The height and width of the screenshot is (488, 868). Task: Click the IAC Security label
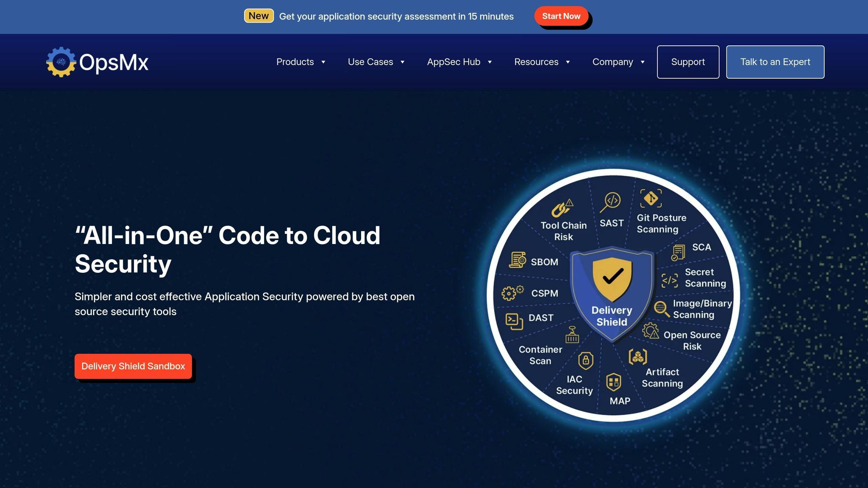574,385
